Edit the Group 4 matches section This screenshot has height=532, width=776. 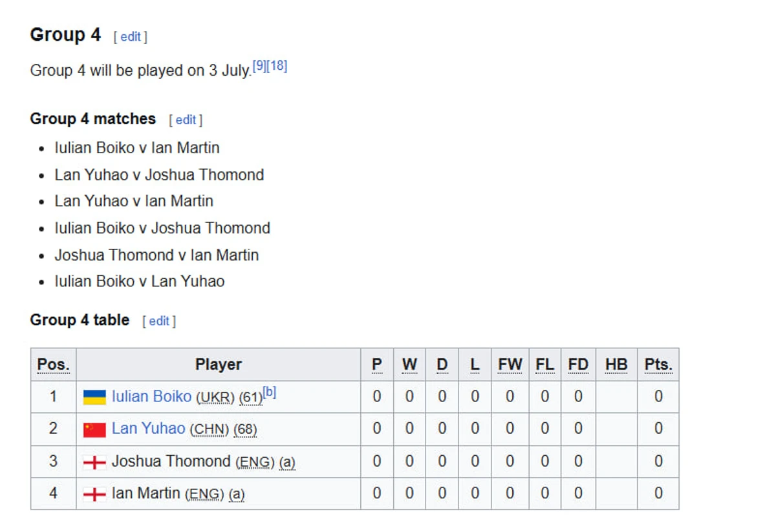pyautogui.click(x=186, y=120)
